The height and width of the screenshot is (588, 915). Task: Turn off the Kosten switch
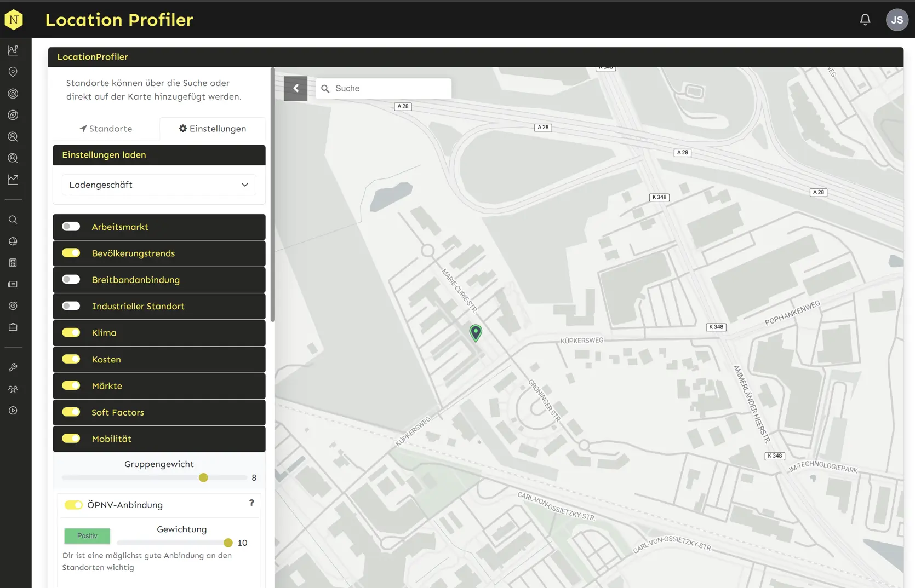pyautogui.click(x=71, y=359)
